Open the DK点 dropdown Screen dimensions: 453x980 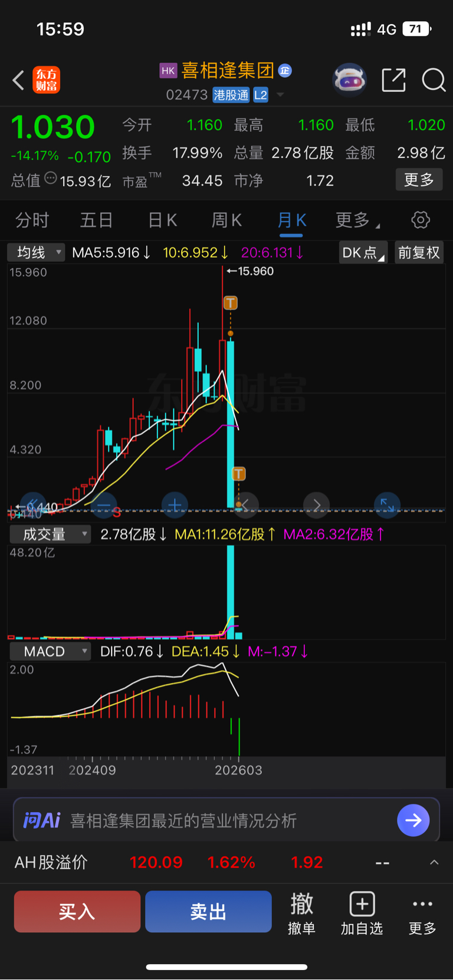(363, 253)
